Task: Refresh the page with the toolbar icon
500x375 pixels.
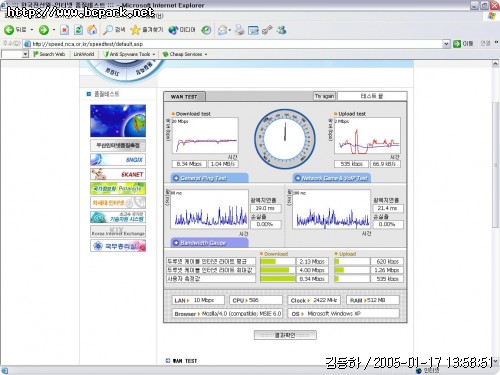Action: point(78,30)
